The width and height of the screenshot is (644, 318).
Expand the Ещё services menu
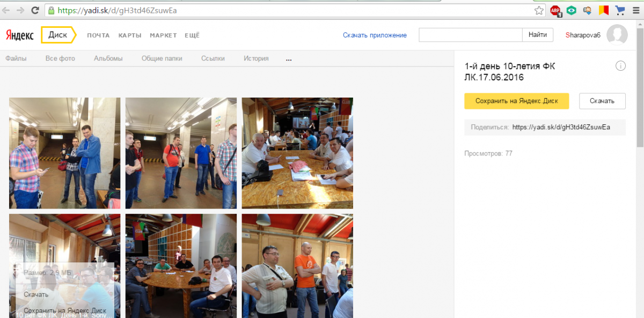[192, 35]
